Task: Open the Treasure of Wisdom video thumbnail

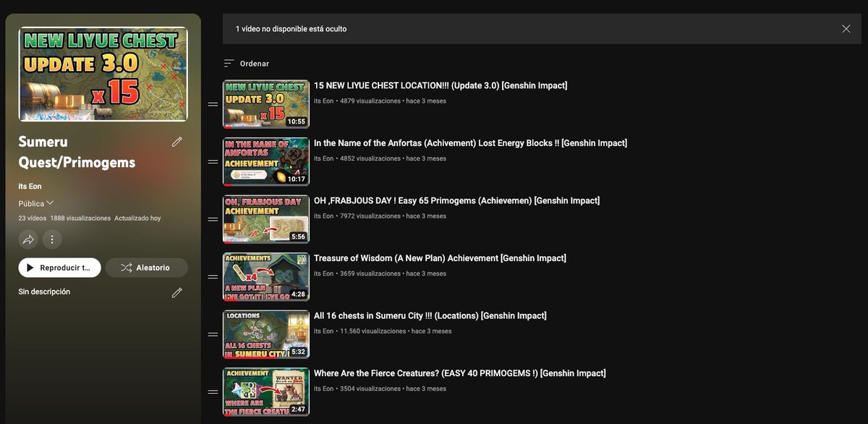Action: coord(266,276)
